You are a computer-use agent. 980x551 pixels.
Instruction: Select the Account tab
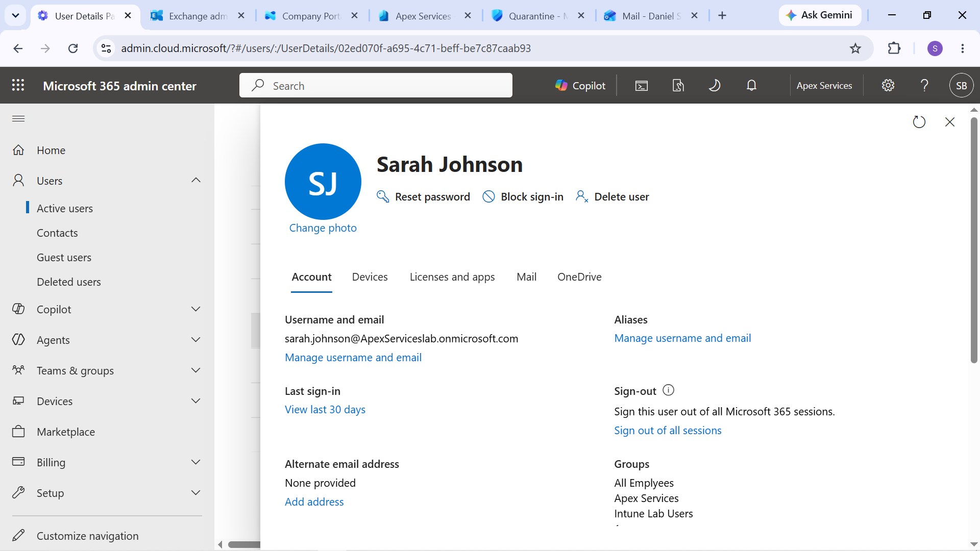(311, 277)
